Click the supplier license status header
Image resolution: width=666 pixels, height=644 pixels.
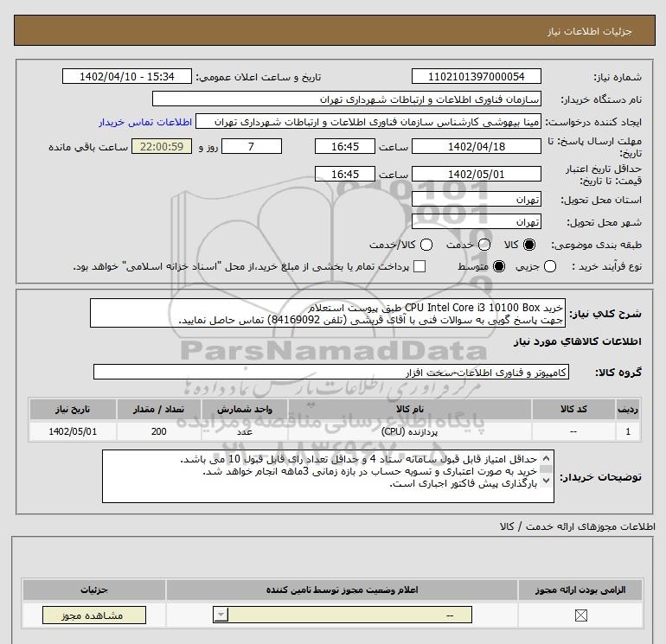click(x=342, y=590)
